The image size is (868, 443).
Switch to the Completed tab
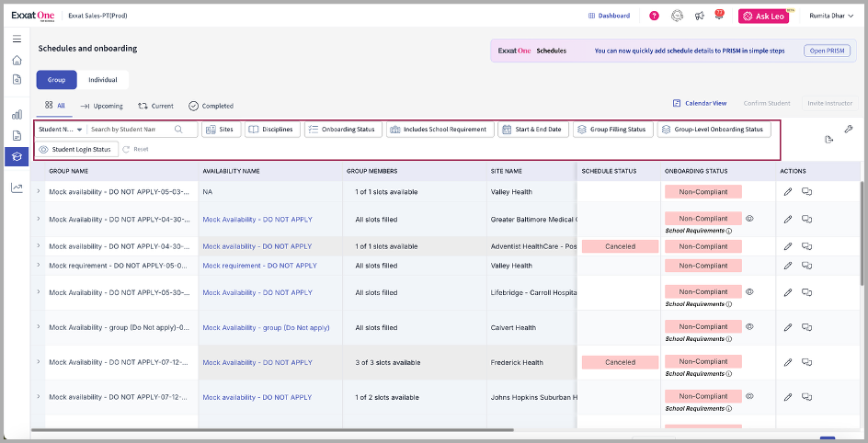211,106
